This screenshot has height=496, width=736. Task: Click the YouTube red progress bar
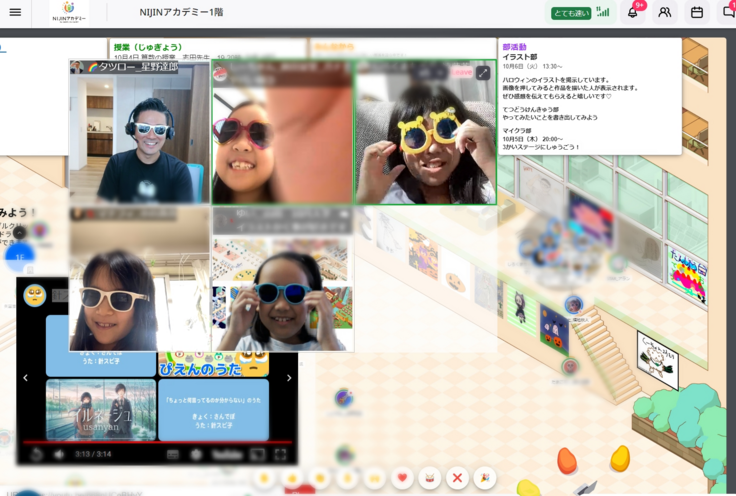click(150, 441)
